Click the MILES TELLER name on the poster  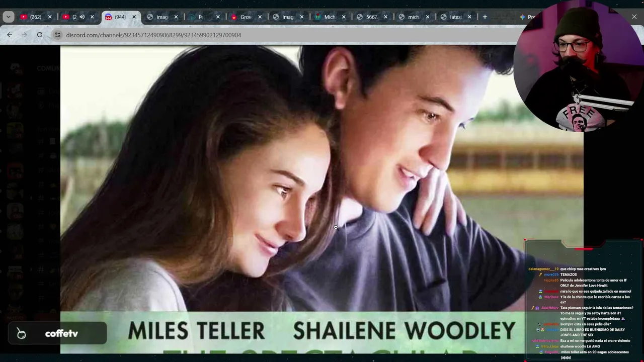point(196,331)
